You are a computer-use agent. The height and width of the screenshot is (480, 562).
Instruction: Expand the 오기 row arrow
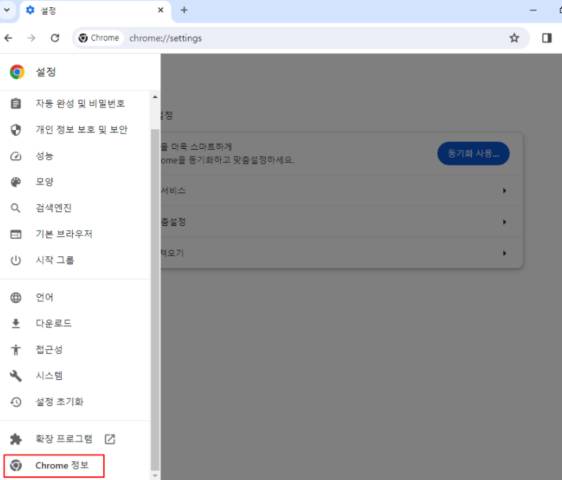[504, 253]
